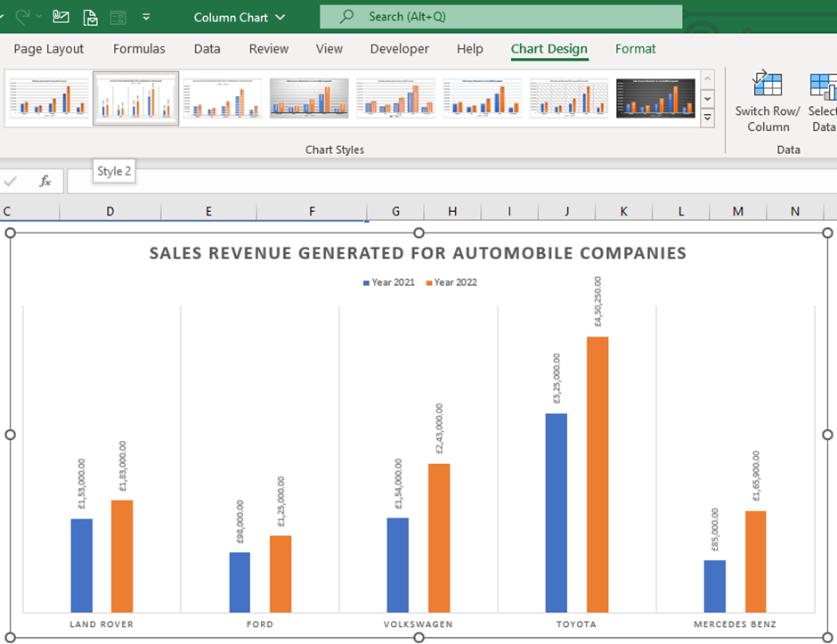
Task: Open the Help tab
Action: click(470, 49)
